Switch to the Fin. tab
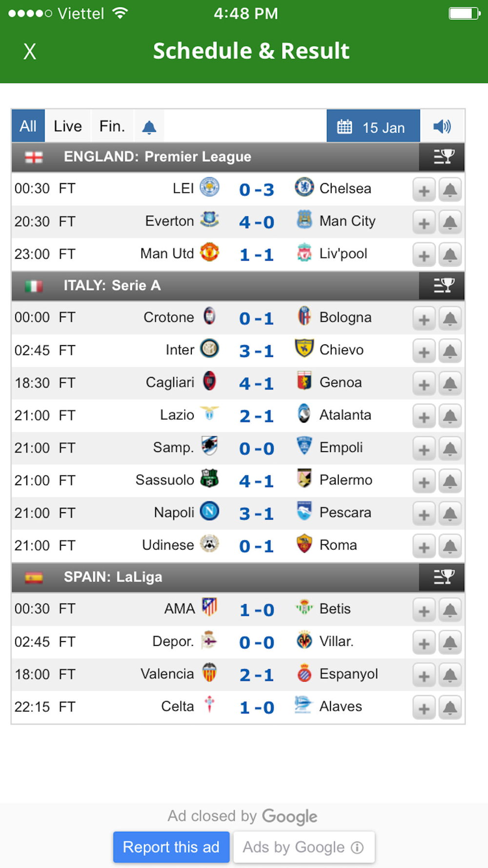This screenshot has width=488, height=868. (112, 126)
